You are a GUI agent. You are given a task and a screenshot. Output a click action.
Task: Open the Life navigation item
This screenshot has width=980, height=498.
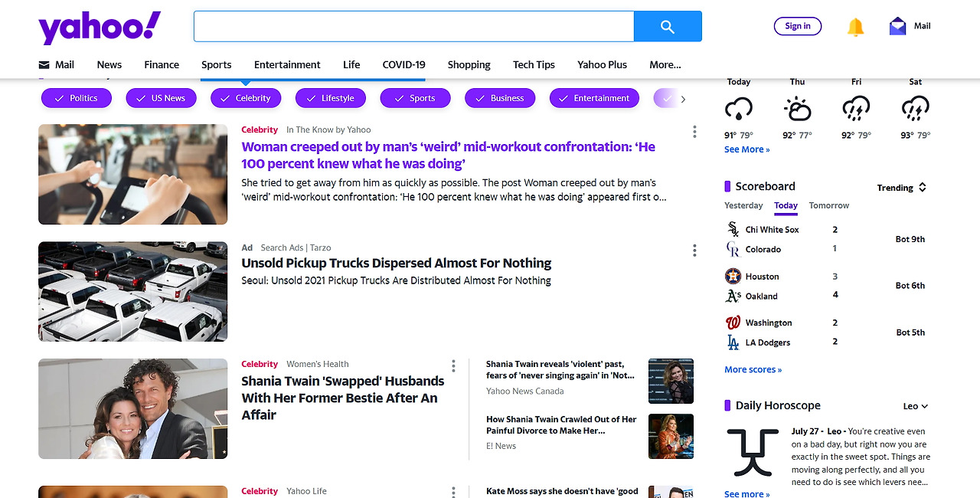[x=351, y=65]
